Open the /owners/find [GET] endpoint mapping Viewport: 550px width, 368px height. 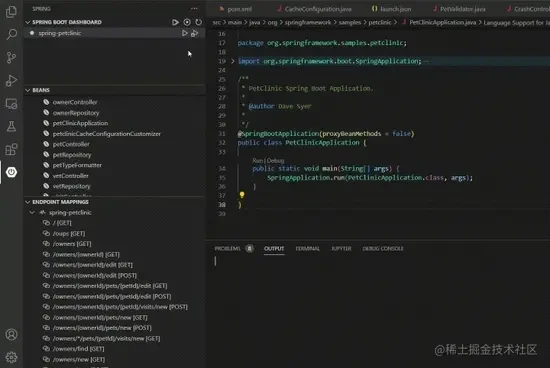point(79,349)
